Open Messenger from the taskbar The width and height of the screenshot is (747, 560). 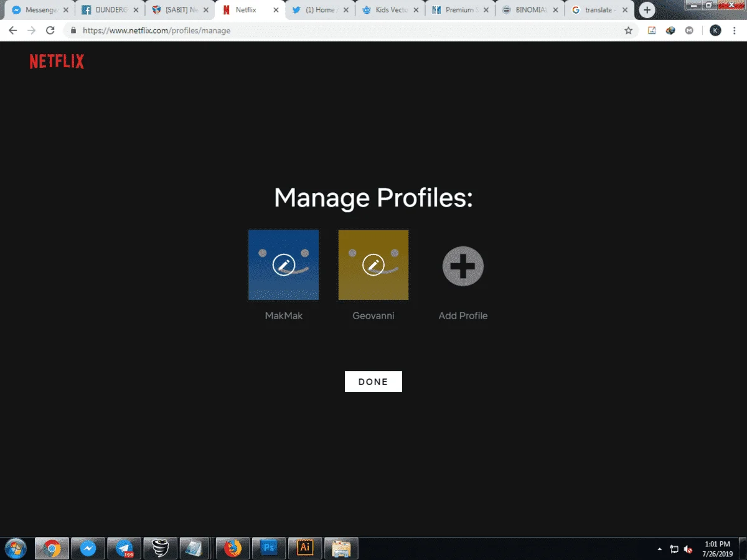tap(88, 548)
